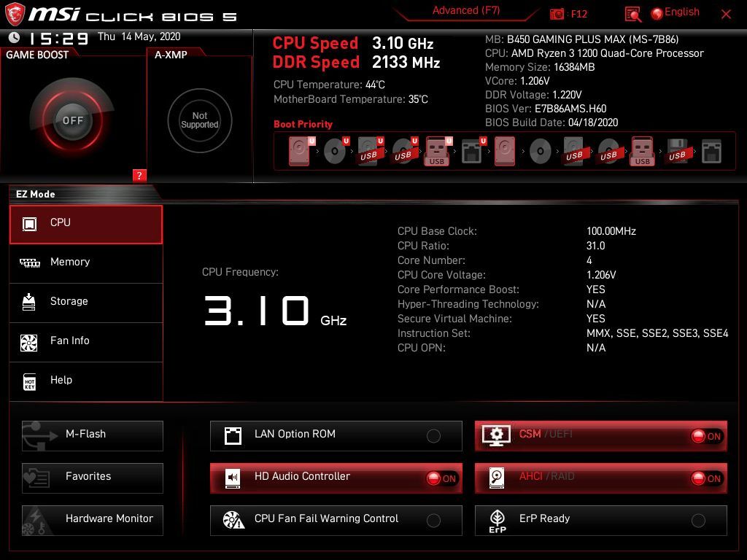747x560 pixels.
Task: Select the legacy CD/DVD boot device
Action: (x=541, y=152)
